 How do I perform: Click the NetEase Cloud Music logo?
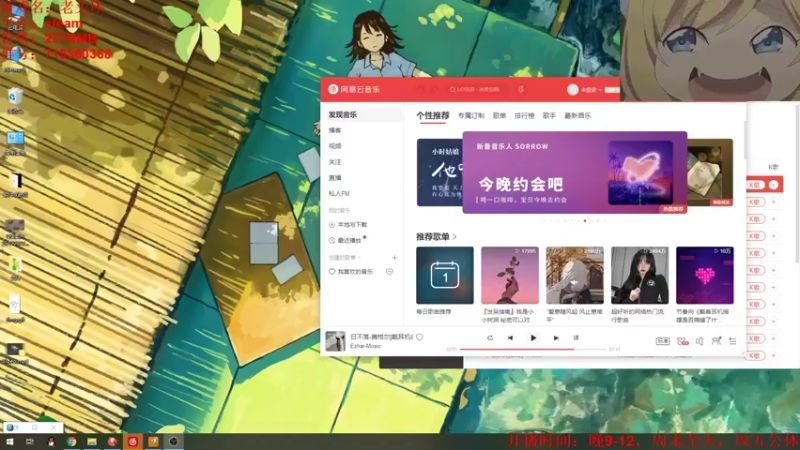(x=355, y=89)
